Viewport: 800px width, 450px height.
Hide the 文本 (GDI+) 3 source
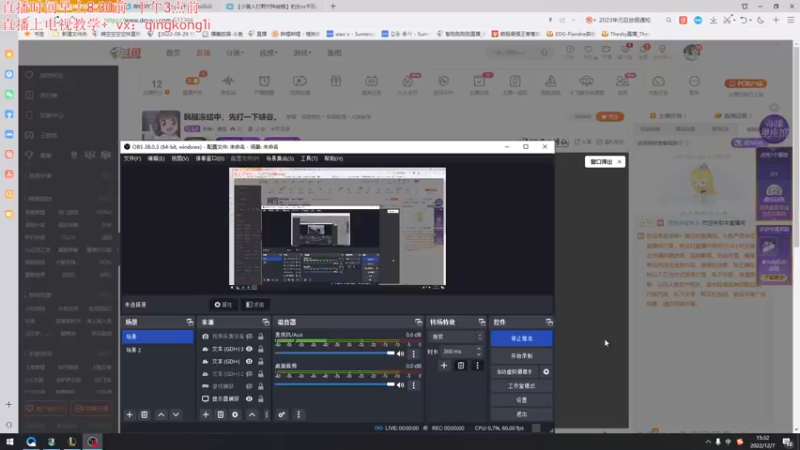249,349
